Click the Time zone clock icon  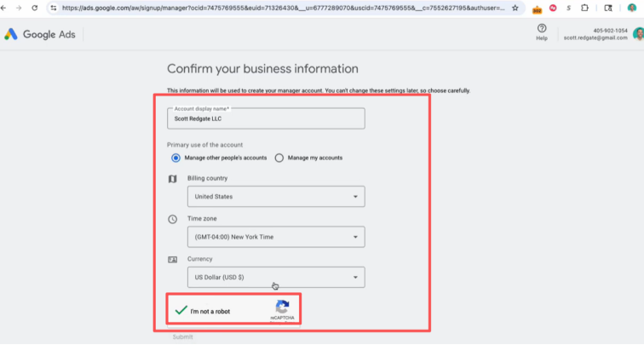click(172, 219)
